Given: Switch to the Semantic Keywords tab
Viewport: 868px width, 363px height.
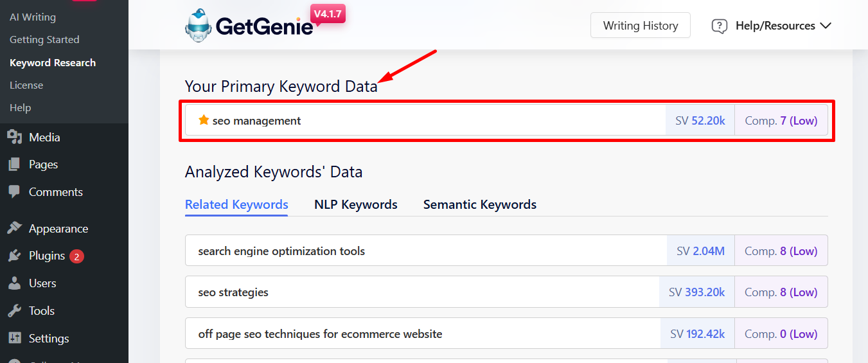Looking at the screenshot, I should click(480, 205).
